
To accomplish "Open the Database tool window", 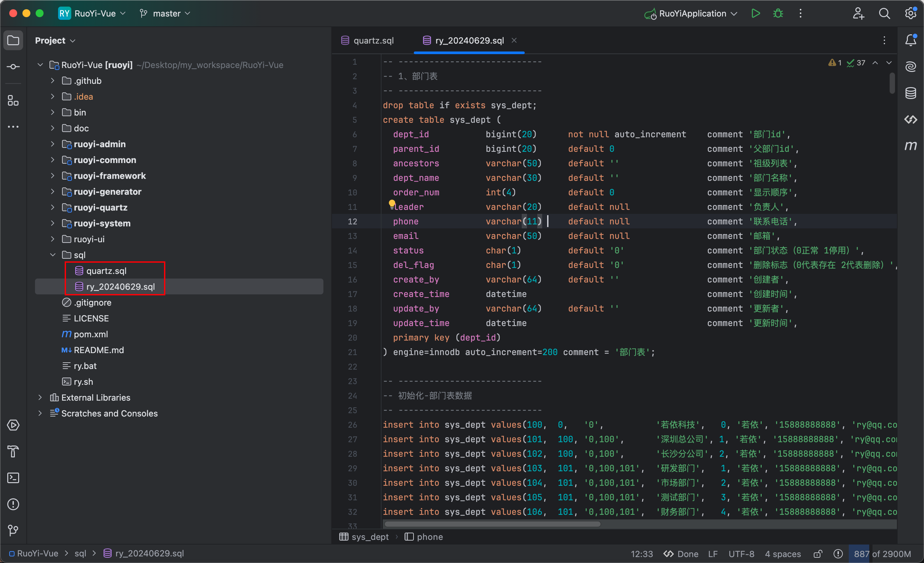I will click(910, 93).
